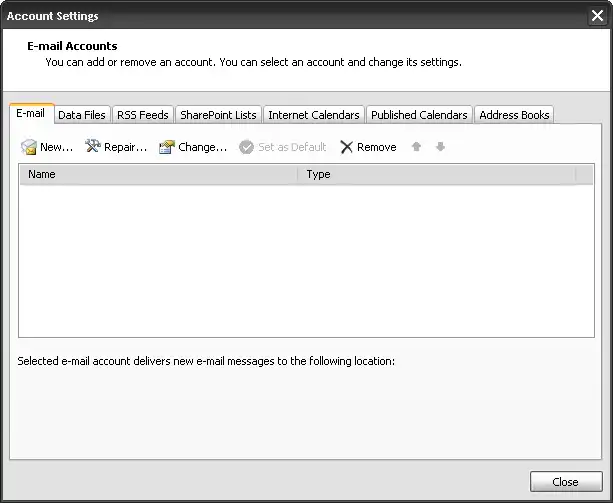Open the Published Calendars tab
The width and height of the screenshot is (613, 503).
click(419, 115)
